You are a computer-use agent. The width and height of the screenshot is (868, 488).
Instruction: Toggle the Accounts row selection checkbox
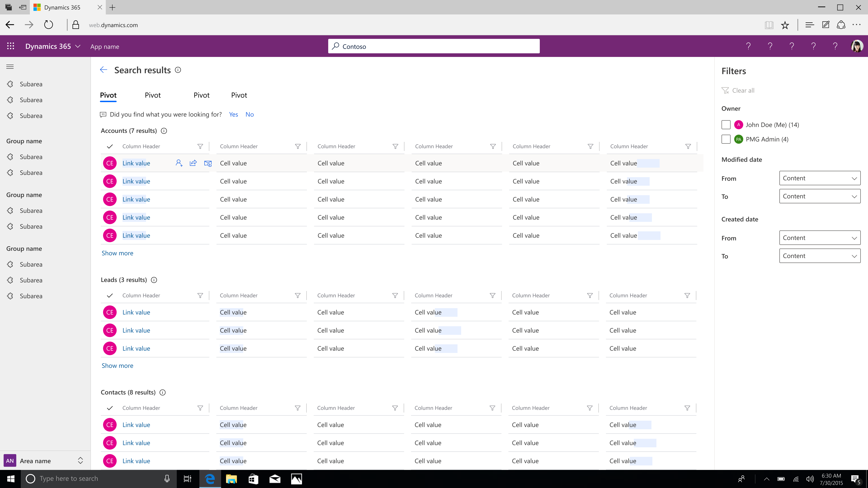tap(110, 146)
